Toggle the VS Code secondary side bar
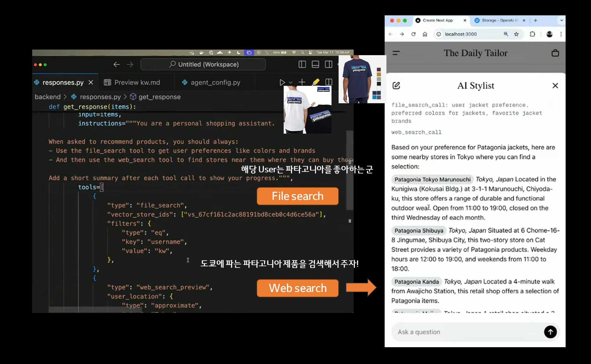 click(329, 64)
